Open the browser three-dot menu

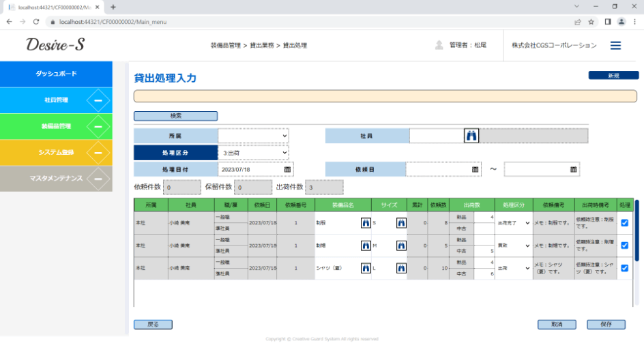pyautogui.click(x=634, y=22)
